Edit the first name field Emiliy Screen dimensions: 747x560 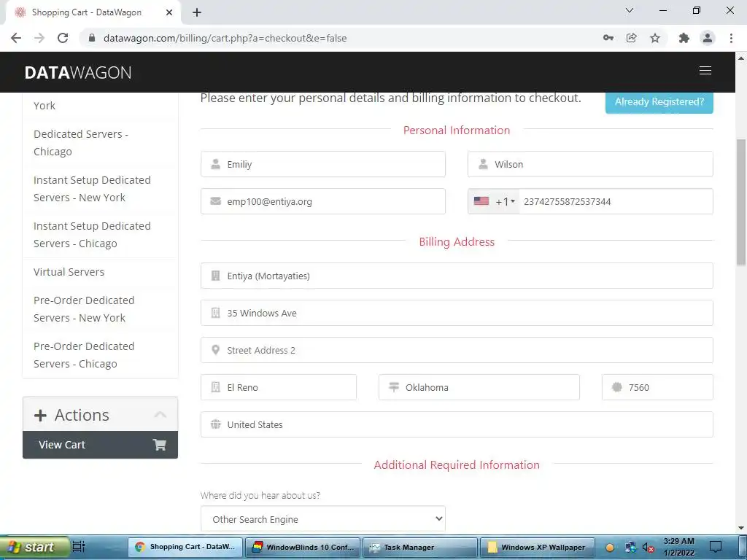coord(323,164)
